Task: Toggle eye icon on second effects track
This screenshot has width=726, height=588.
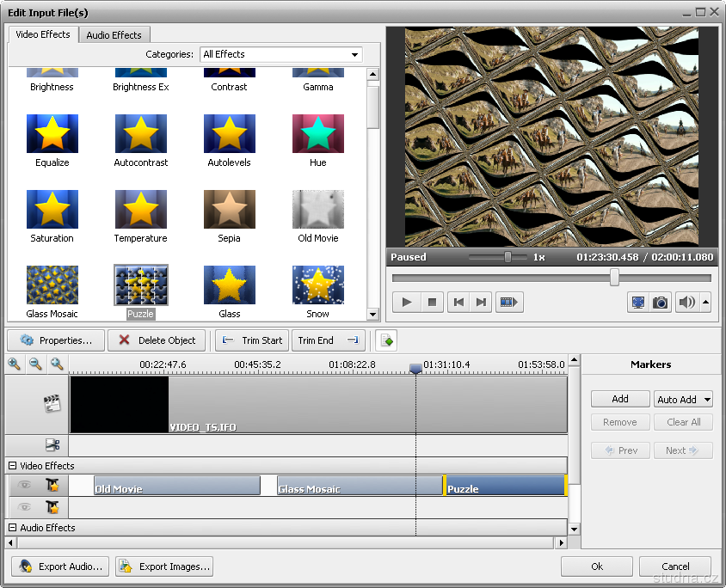Action: click(x=25, y=507)
